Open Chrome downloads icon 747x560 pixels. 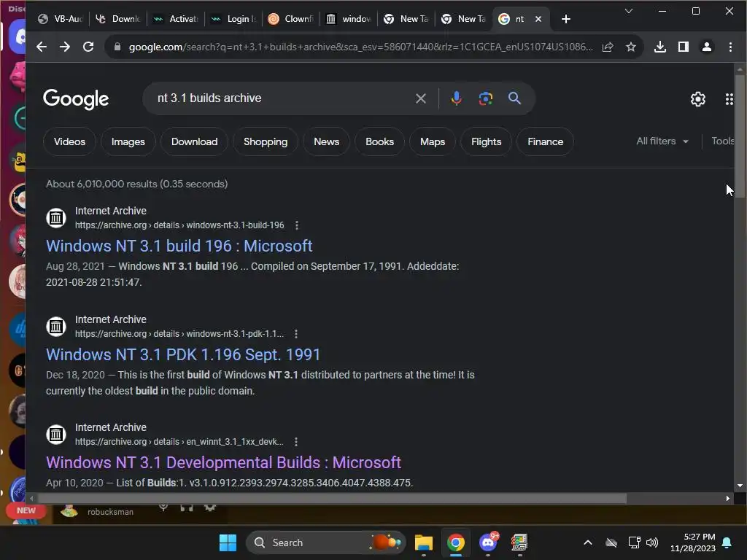coord(659,47)
